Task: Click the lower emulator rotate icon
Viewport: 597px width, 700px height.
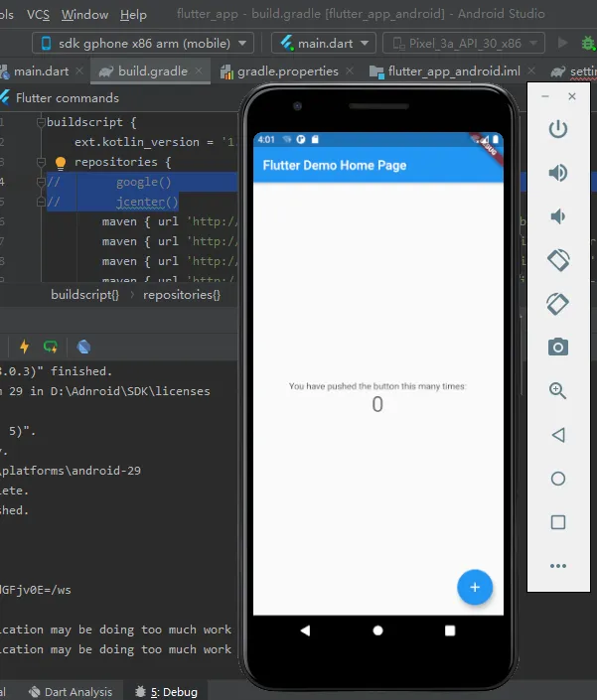Action: 557,304
